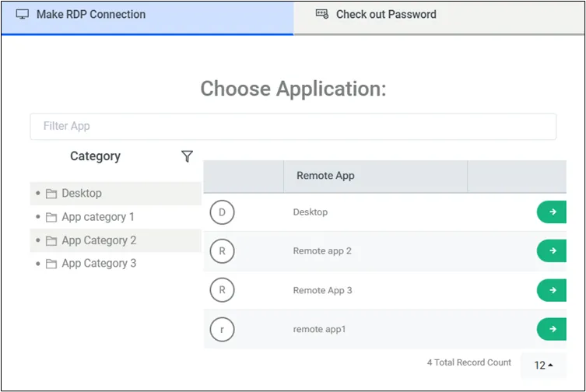Launch remote app1 with green arrow
Screen dimensions: 586x392
click(552, 329)
